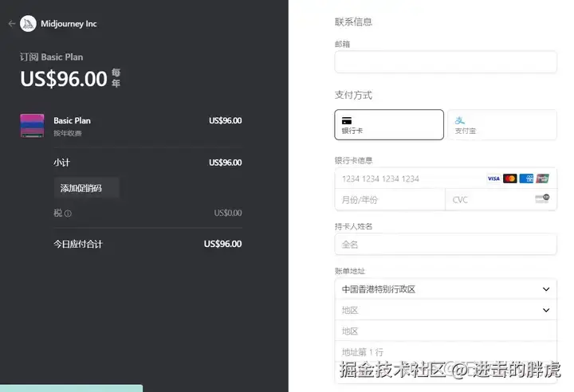Focus the 邮箱 email input field
The image size is (574, 392).
tap(446, 62)
